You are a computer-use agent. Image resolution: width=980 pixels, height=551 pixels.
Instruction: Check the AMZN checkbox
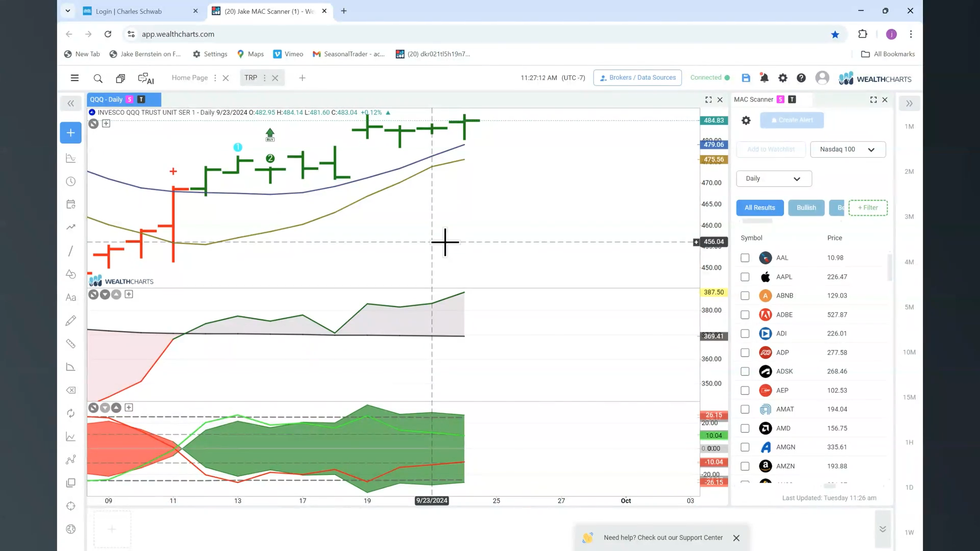(745, 466)
